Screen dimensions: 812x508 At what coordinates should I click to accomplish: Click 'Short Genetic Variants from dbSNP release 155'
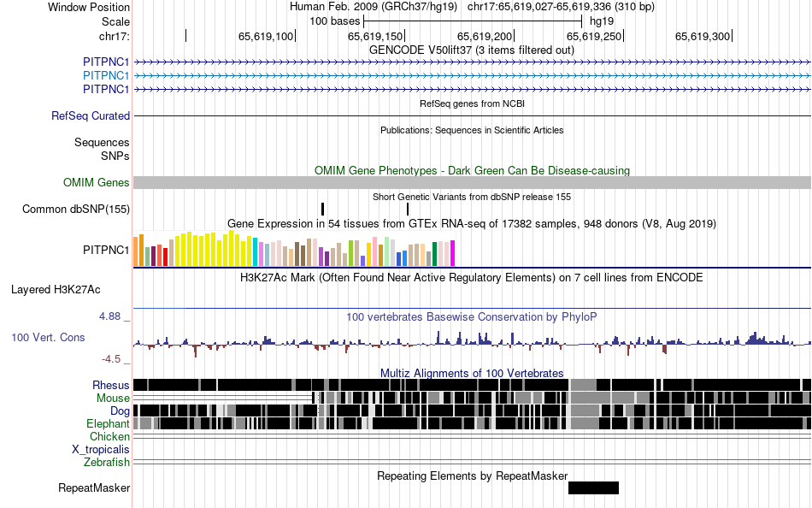click(x=472, y=197)
